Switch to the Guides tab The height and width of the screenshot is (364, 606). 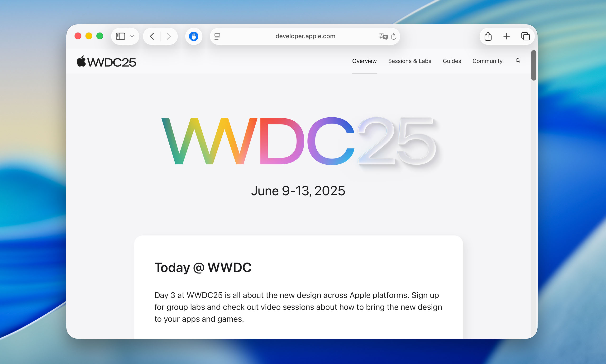pyautogui.click(x=452, y=61)
